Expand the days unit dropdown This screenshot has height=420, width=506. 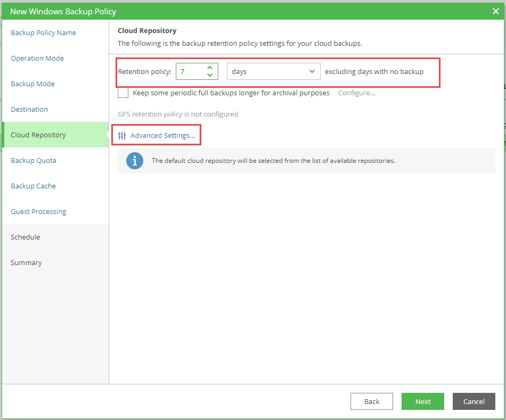pyautogui.click(x=312, y=71)
